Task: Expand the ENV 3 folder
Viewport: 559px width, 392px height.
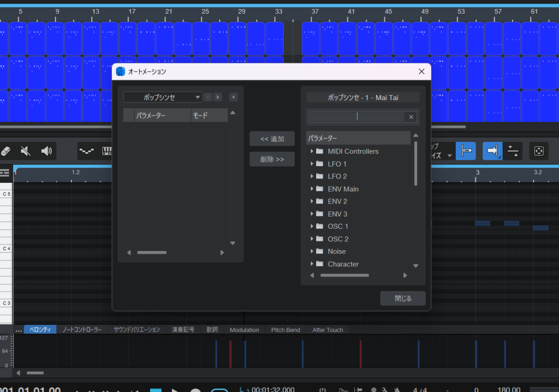Action: [x=312, y=213]
